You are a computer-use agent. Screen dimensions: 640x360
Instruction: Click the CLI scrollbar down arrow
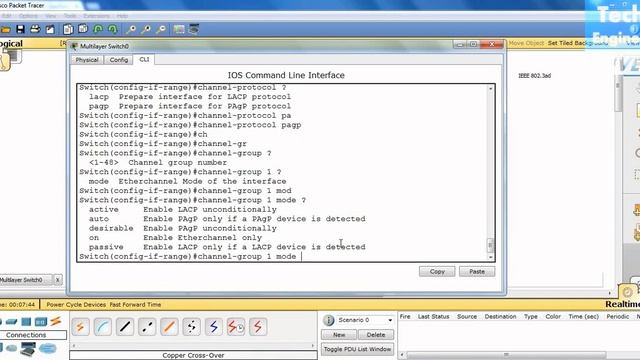click(491, 257)
